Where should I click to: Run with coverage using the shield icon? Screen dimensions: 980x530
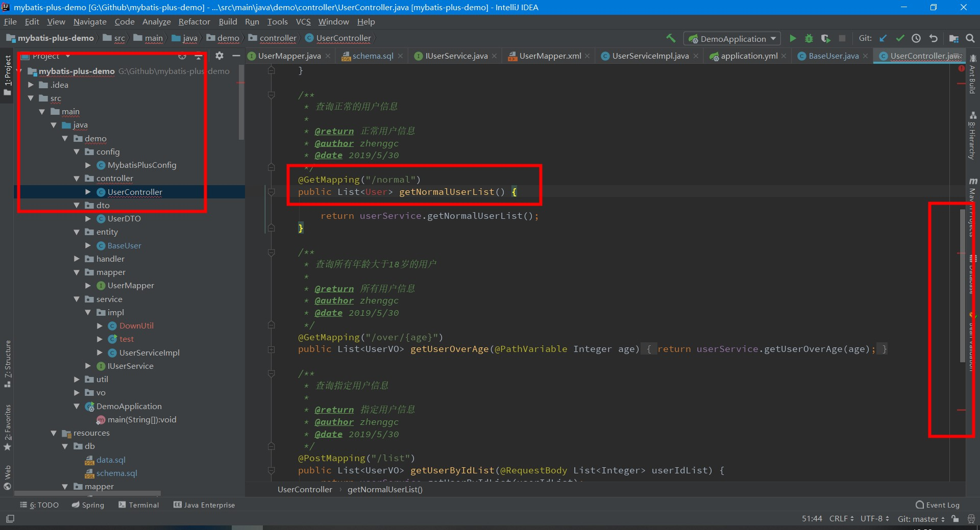tap(825, 38)
